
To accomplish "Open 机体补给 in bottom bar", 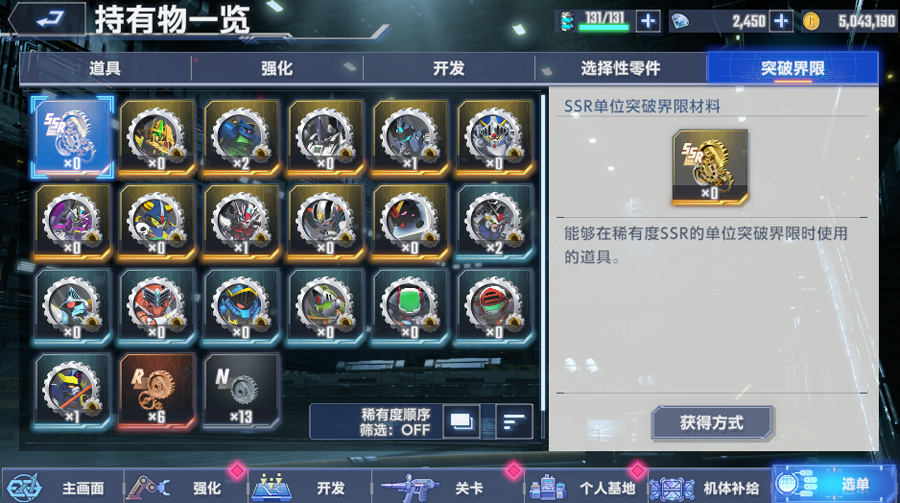I will coord(710,487).
